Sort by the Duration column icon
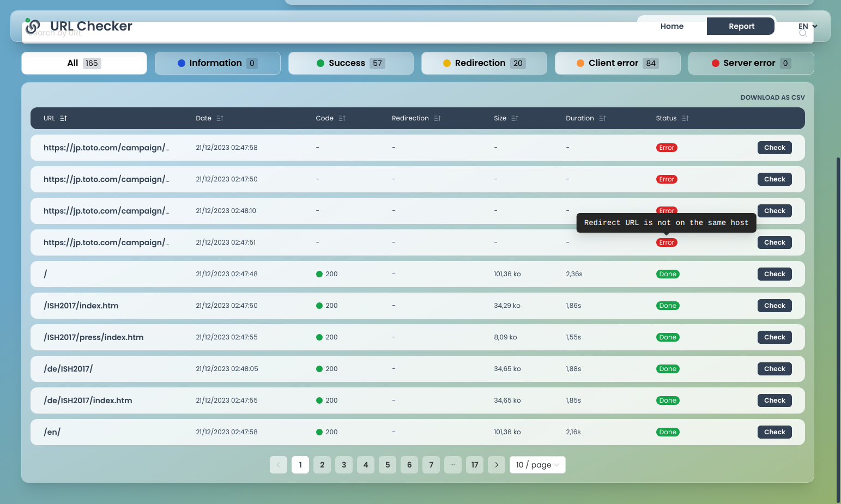The image size is (841, 504). pyautogui.click(x=602, y=118)
